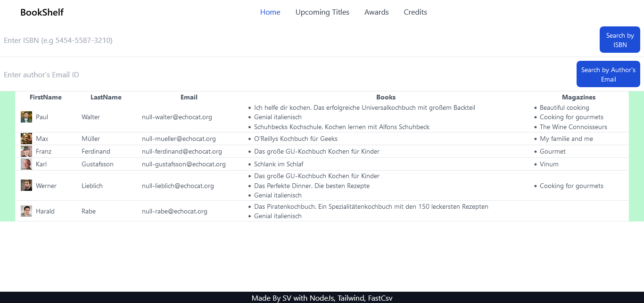
Task: Click last name Walter
Action: (x=91, y=117)
